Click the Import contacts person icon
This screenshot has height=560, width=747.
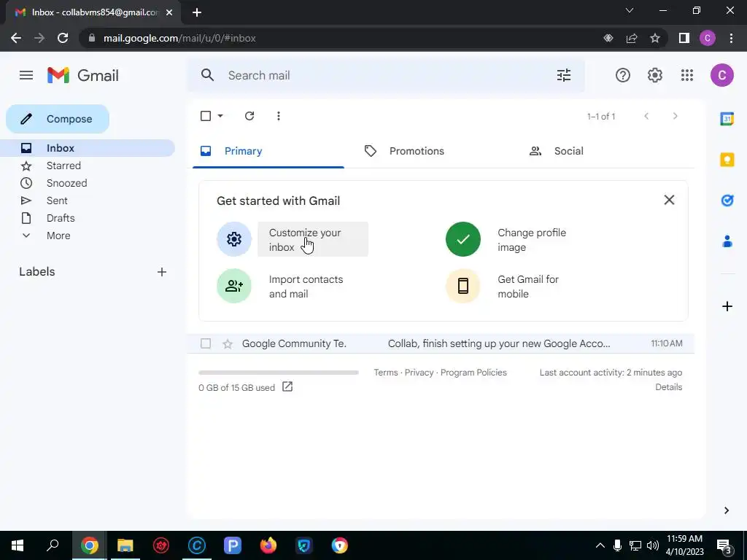point(234,286)
